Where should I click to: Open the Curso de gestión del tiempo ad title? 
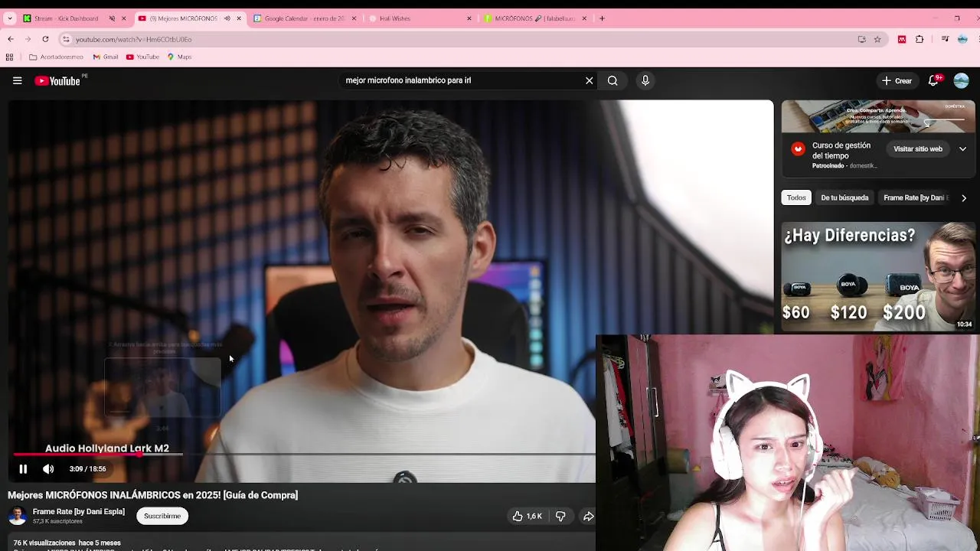point(841,151)
